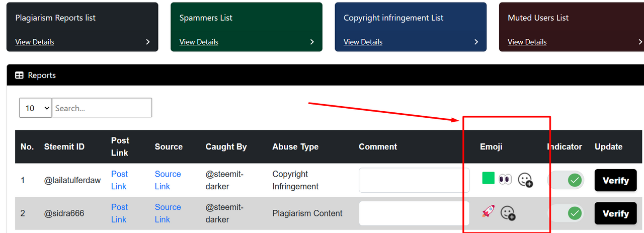Click the Search input field
Screen dimensions: 644x233
pos(102,108)
